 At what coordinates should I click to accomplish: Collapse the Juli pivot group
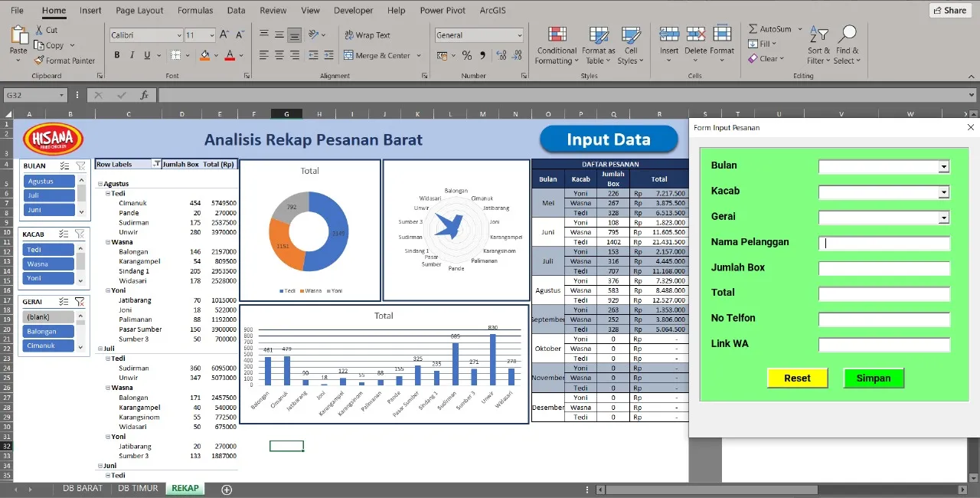coord(100,349)
